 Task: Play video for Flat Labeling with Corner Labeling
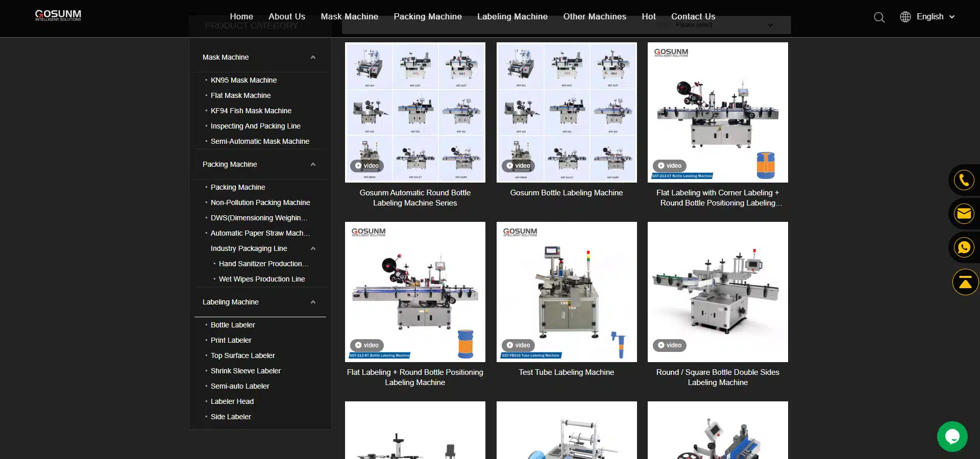pyautogui.click(x=670, y=166)
